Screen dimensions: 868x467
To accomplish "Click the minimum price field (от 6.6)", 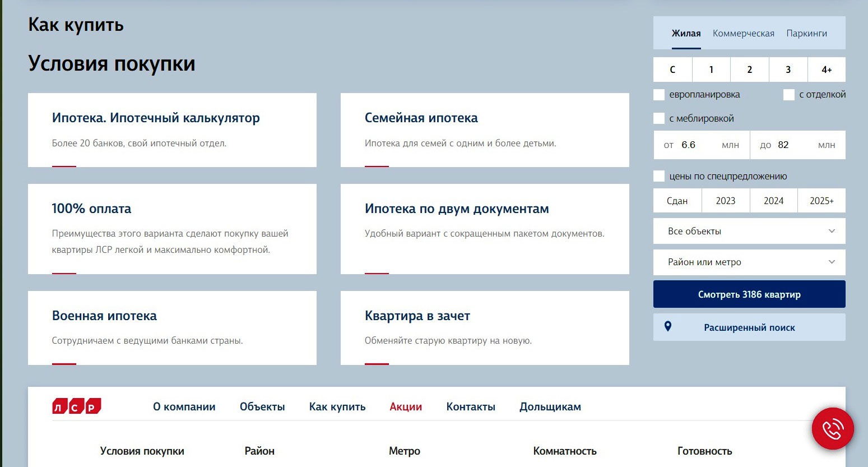I will pos(702,145).
